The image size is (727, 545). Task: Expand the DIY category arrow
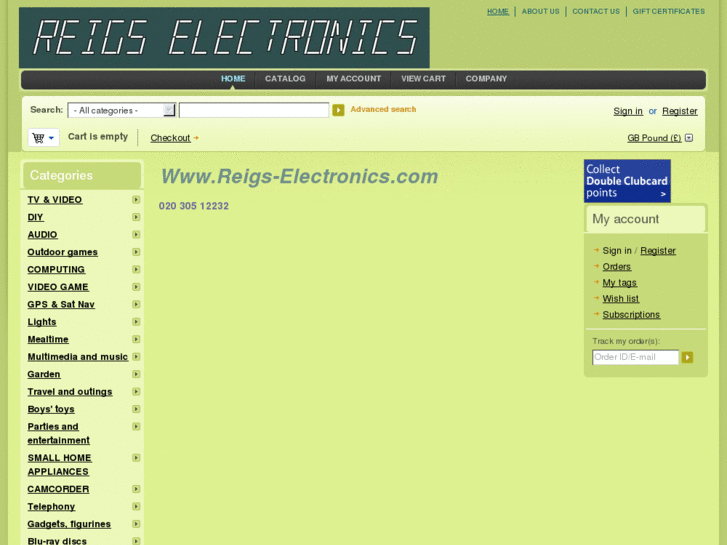pos(136,217)
